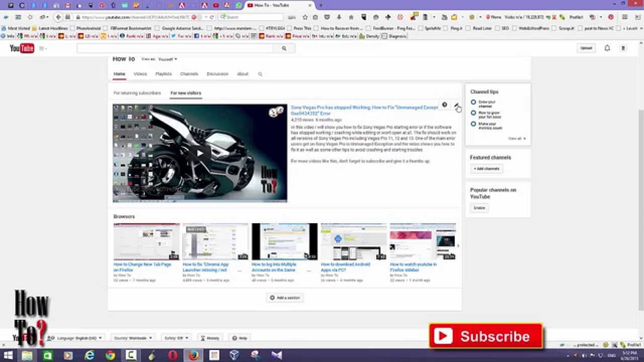Open thumbnail of 'How to log into Multiple Accounts'
Viewport: 644px width, 362px height.
285,241
